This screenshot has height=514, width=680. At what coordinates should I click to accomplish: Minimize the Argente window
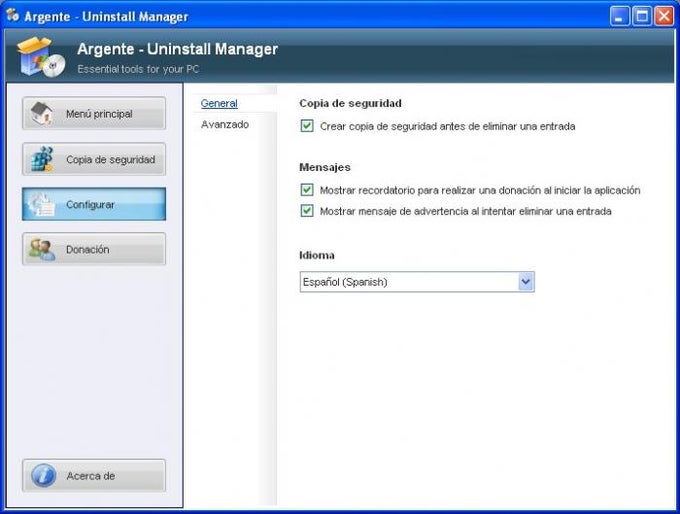(x=619, y=16)
